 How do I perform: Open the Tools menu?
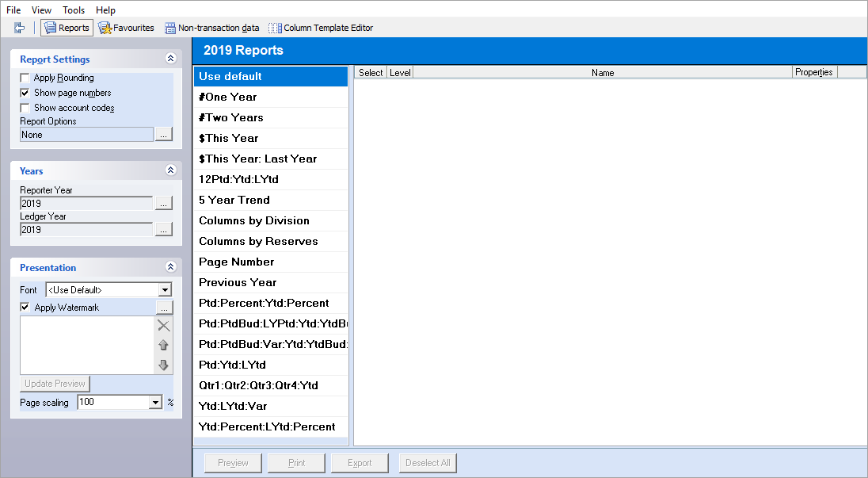click(74, 10)
